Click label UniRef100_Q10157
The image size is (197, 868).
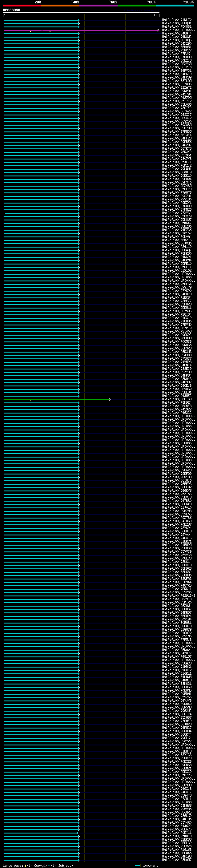pos(177,233)
